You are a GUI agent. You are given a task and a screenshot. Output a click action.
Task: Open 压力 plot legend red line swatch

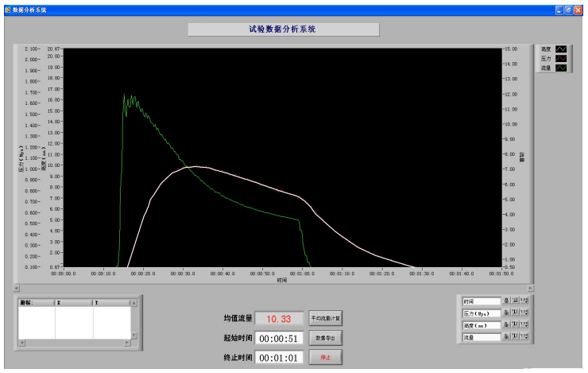pyautogui.click(x=561, y=59)
